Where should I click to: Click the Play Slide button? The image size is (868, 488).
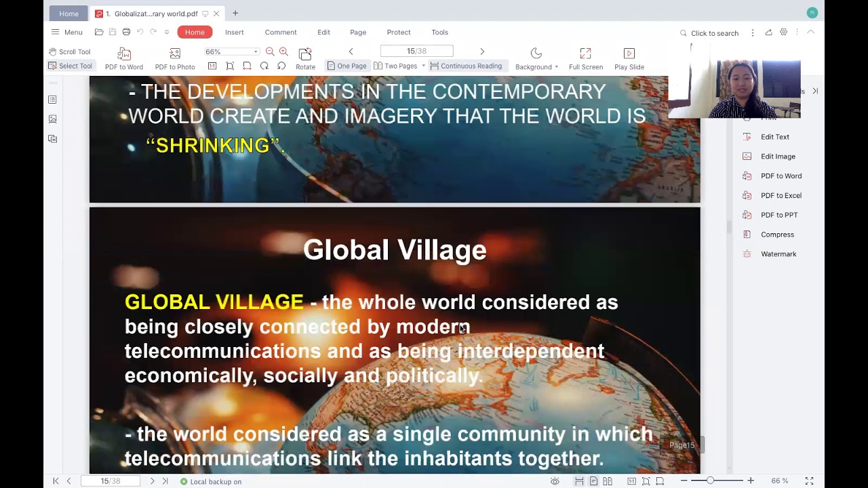click(x=629, y=59)
